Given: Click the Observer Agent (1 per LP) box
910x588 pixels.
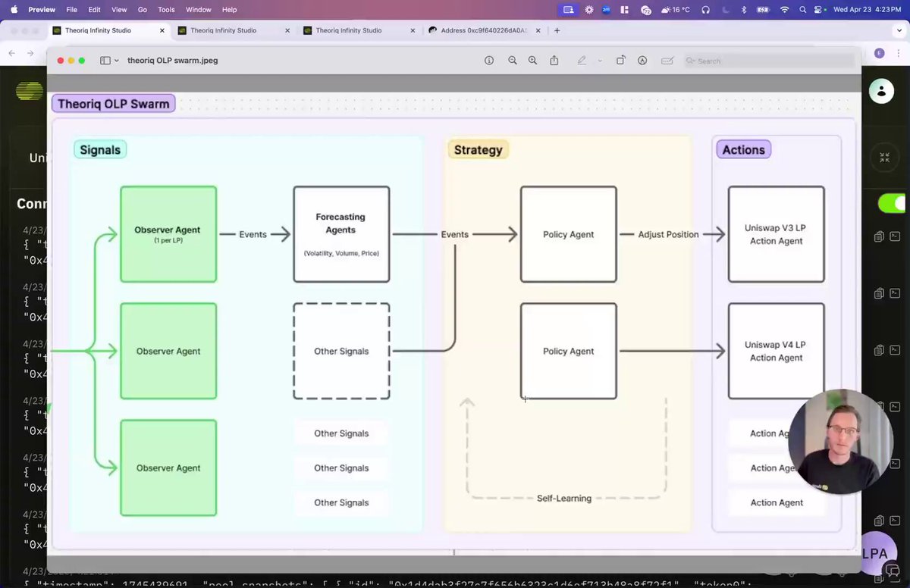Looking at the screenshot, I should point(168,234).
